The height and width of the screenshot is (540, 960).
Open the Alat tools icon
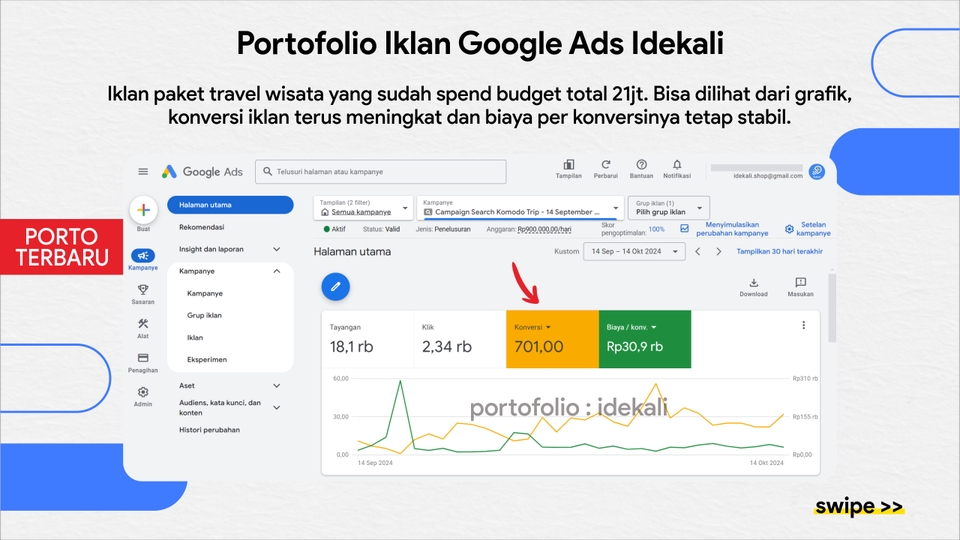143,324
